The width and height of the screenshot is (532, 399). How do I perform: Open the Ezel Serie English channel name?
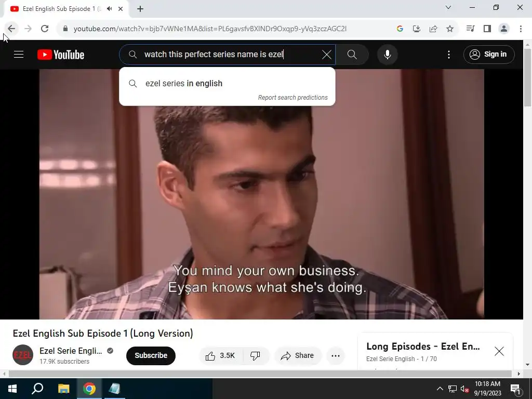71,351
